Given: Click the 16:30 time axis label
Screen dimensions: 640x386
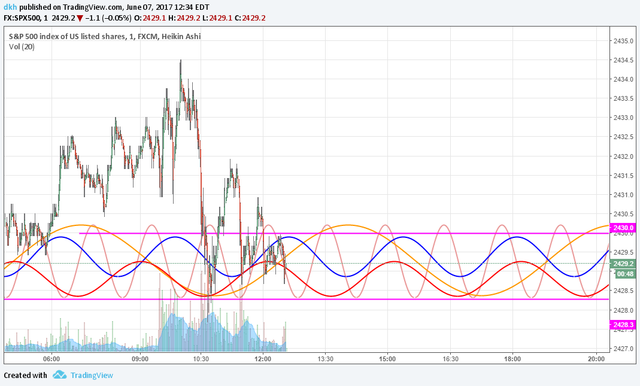Looking at the screenshot, I should [x=450, y=359].
